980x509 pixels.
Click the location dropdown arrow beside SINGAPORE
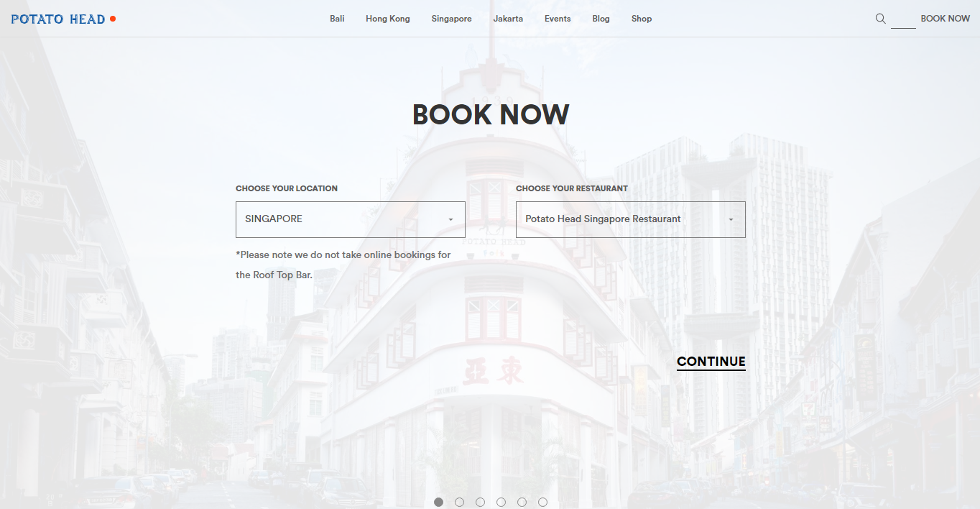coord(450,220)
